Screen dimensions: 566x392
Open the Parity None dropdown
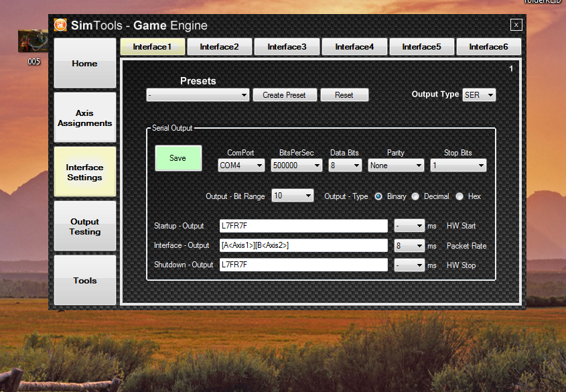(396, 166)
